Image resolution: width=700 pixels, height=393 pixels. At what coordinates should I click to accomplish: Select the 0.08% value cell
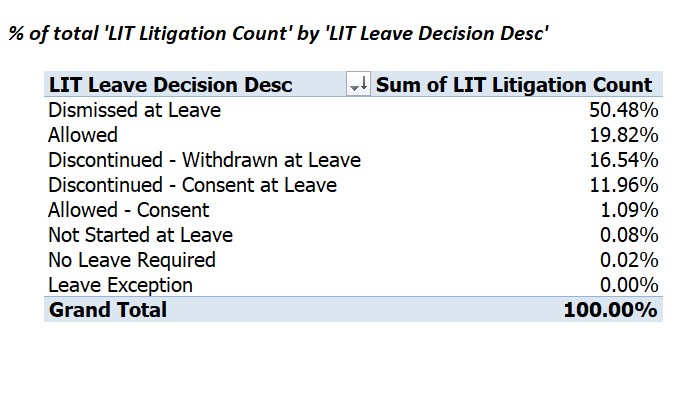629,235
